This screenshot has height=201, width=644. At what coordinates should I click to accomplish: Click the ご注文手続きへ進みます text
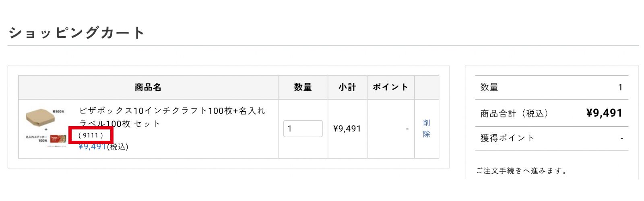521,171
